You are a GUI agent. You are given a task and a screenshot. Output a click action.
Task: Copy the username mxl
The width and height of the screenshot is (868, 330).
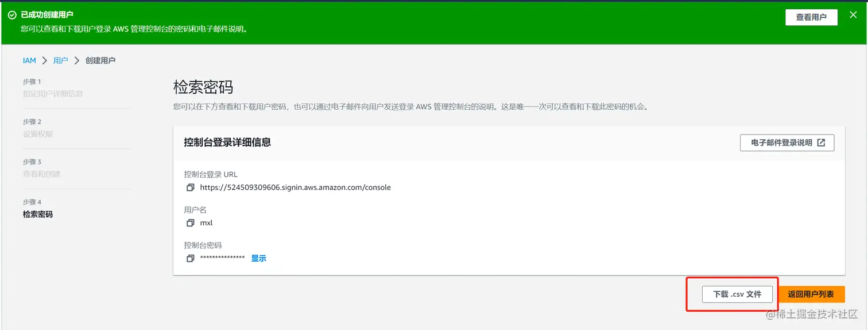191,223
